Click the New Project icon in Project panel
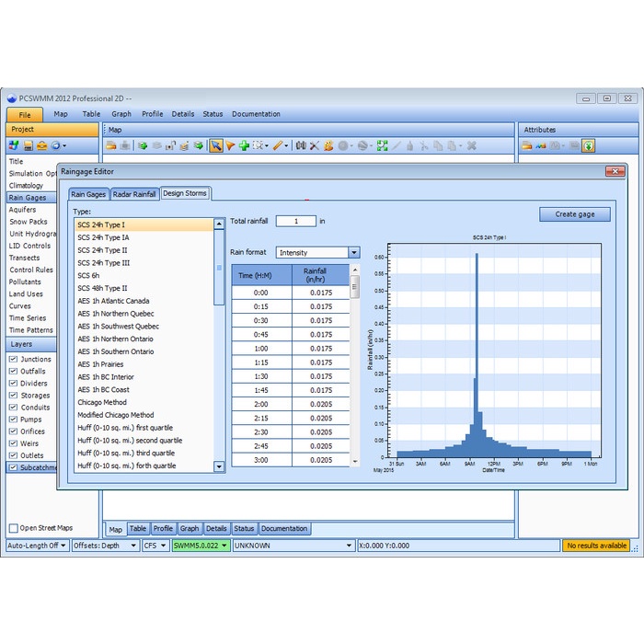Image resolution: width=644 pixels, height=644 pixels. click(14, 145)
